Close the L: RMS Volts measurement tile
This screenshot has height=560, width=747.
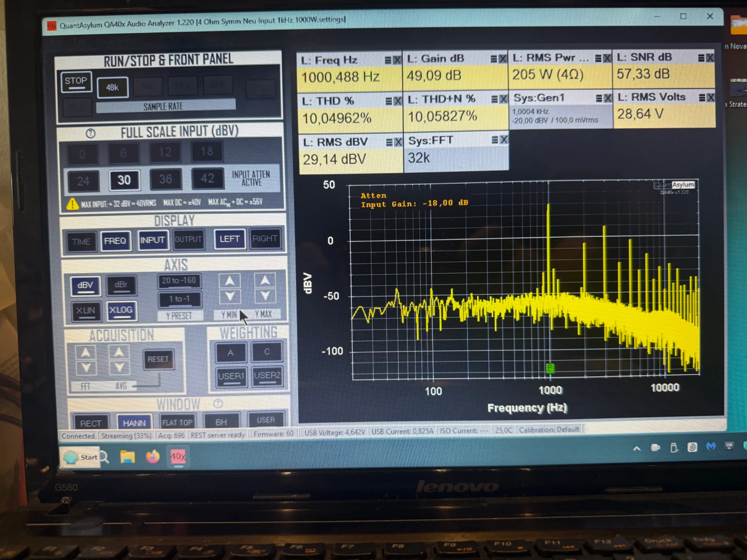(711, 98)
